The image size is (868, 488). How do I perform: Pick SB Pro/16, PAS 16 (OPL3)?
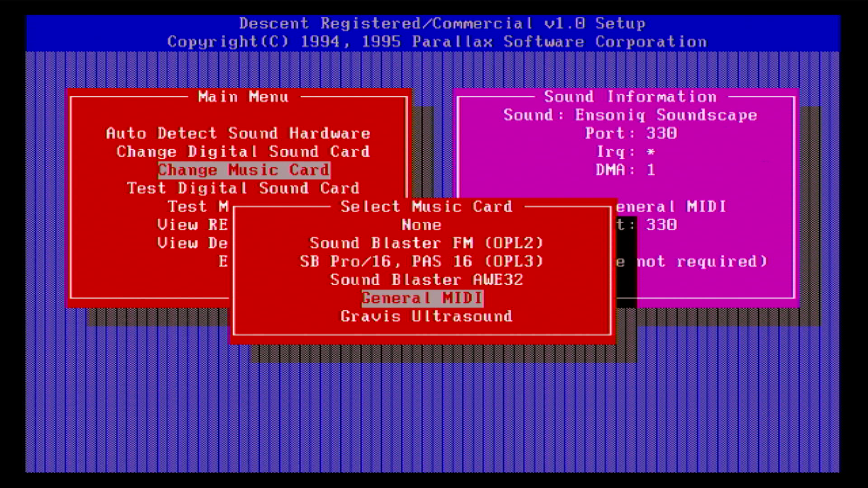pyautogui.click(x=421, y=261)
